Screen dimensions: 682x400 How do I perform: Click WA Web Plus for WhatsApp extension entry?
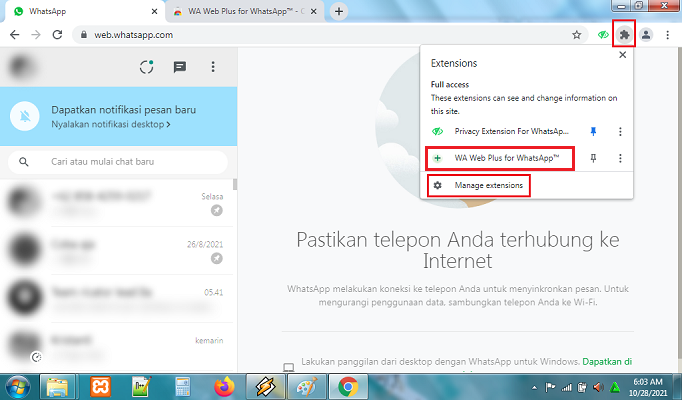click(500, 158)
